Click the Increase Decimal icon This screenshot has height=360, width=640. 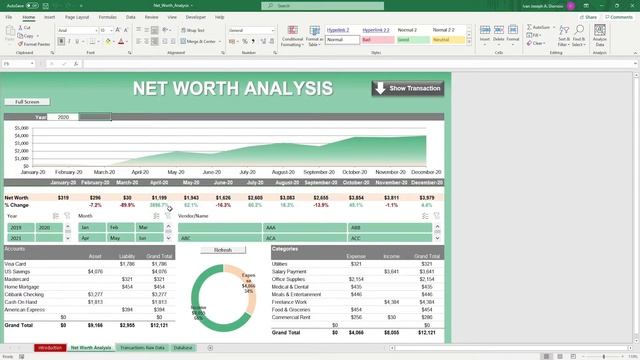coord(263,42)
